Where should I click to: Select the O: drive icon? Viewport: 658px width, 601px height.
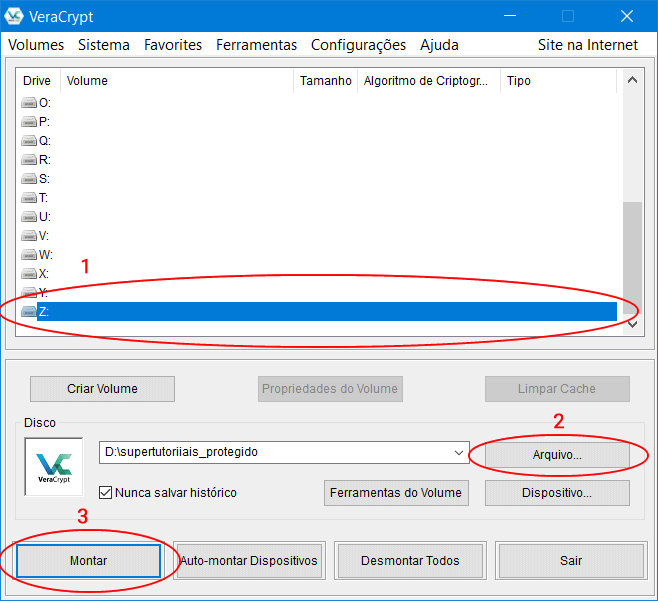[29, 103]
